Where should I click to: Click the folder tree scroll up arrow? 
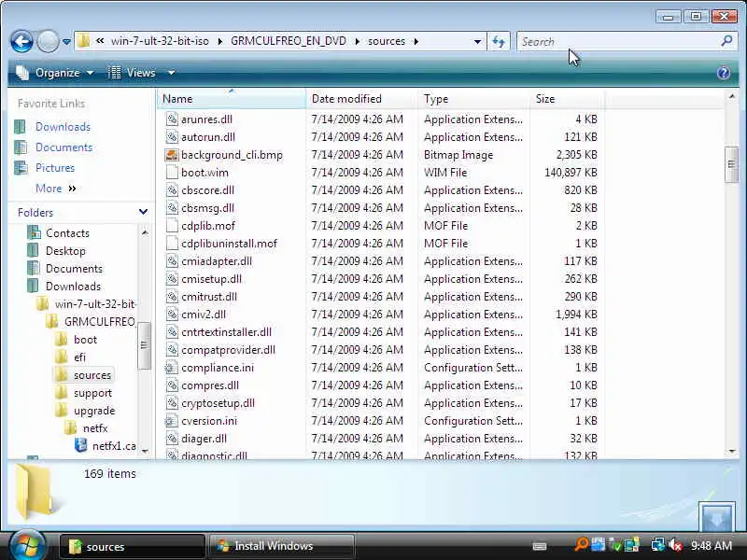pos(145,232)
